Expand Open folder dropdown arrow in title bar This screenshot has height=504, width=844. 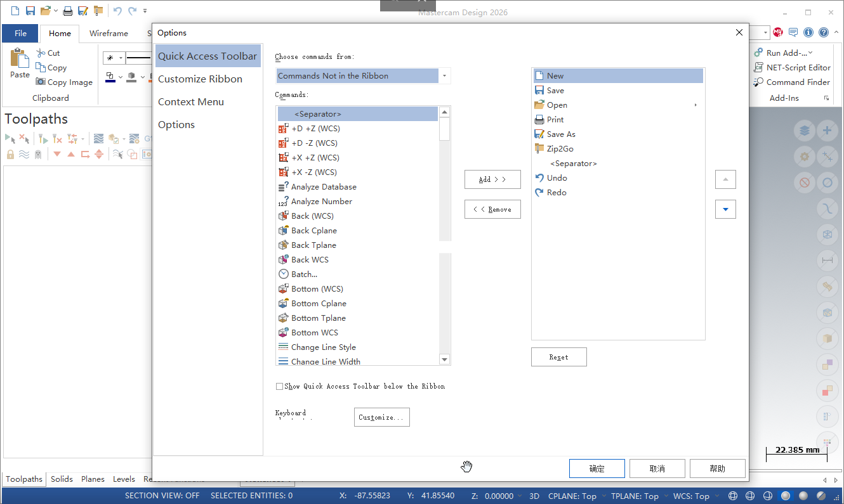point(56,11)
